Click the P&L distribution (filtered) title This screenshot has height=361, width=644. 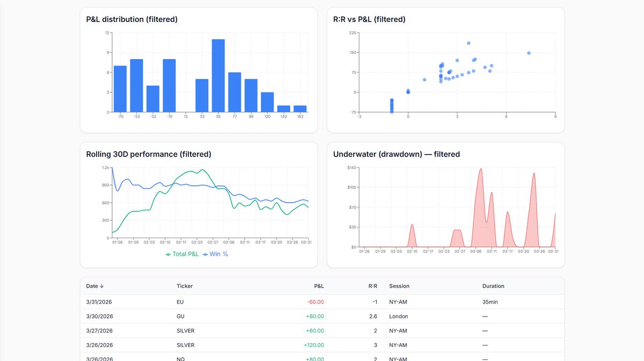pyautogui.click(x=132, y=19)
